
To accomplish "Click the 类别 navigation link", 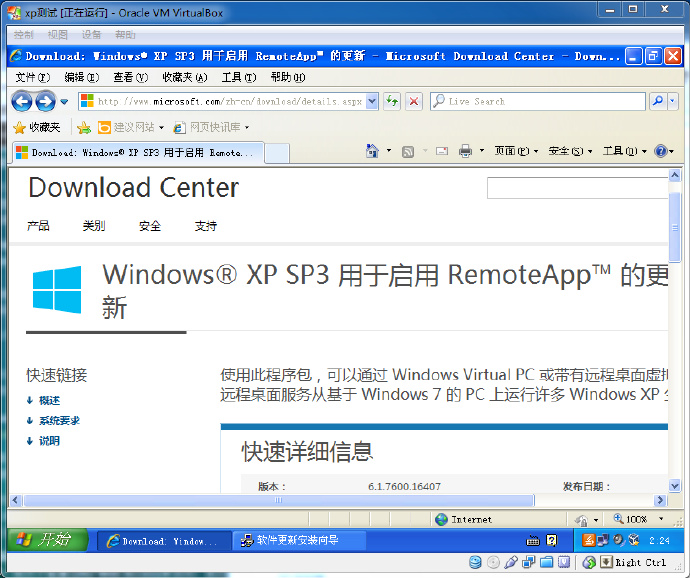I will point(94,226).
